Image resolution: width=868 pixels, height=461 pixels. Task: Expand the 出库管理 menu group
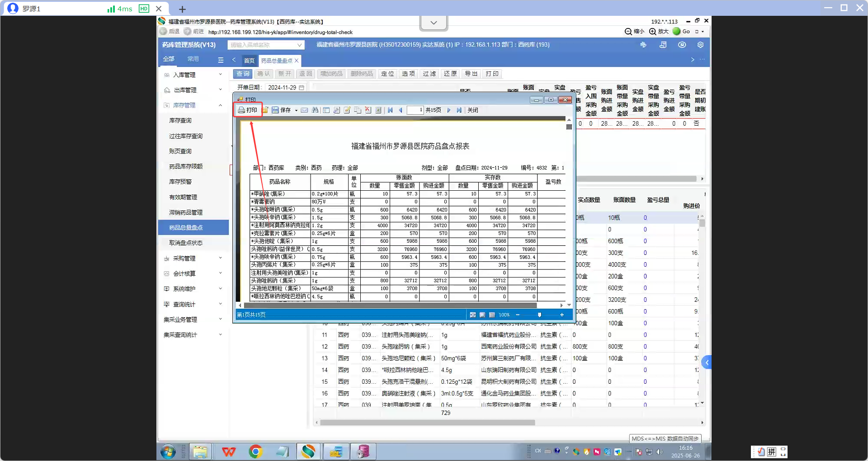tap(193, 90)
